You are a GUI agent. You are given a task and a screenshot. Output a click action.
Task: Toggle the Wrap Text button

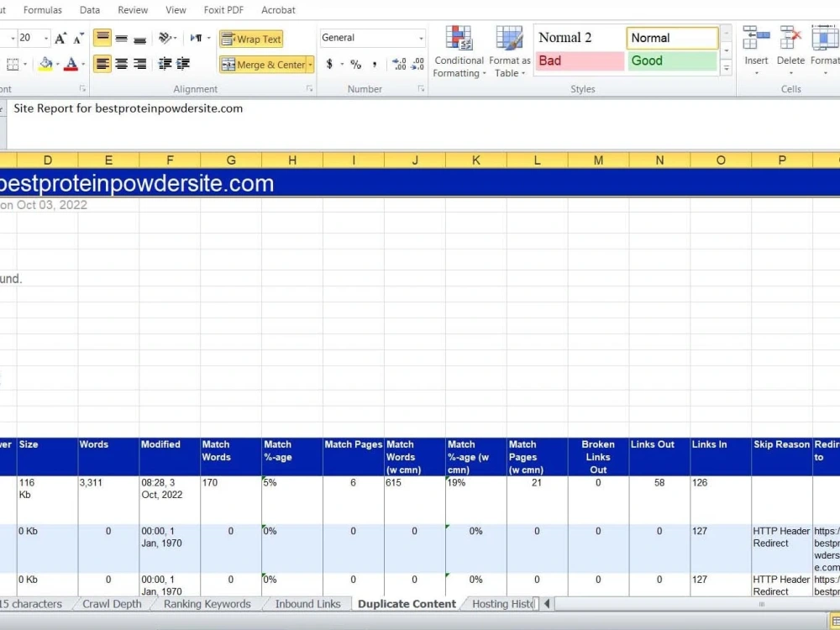click(251, 39)
